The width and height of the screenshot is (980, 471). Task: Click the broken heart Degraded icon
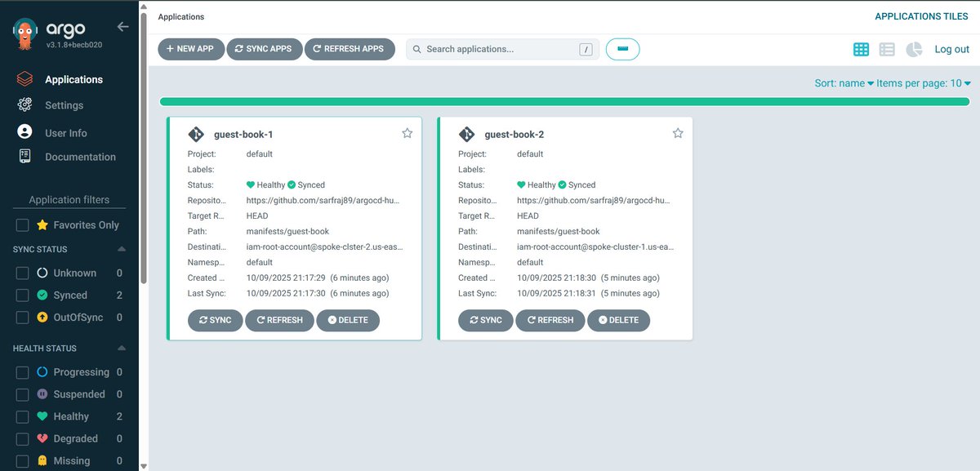click(42, 438)
